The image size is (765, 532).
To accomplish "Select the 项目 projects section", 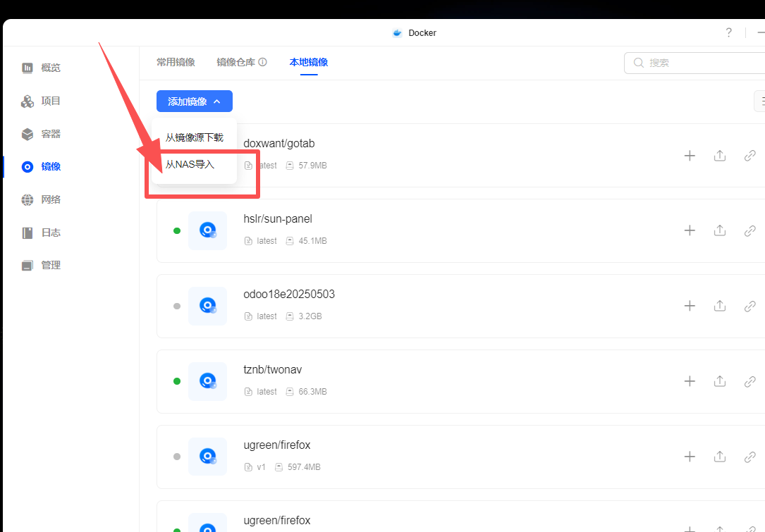I will click(x=49, y=101).
